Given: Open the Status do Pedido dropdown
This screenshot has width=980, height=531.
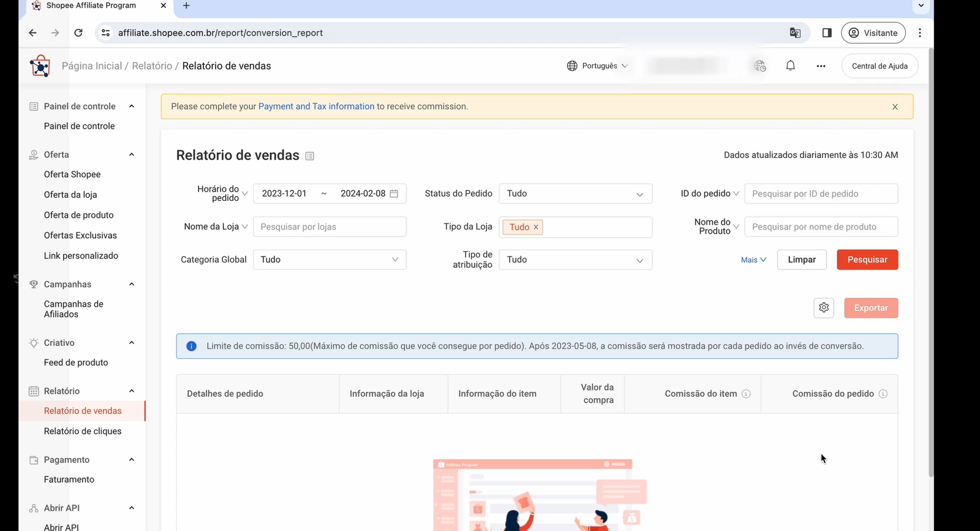Looking at the screenshot, I should [x=576, y=194].
